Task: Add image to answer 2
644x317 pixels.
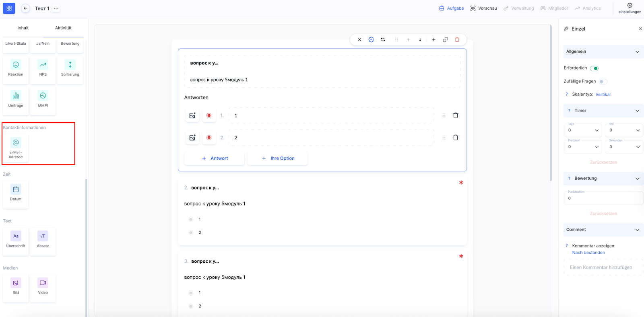Action: click(x=192, y=138)
